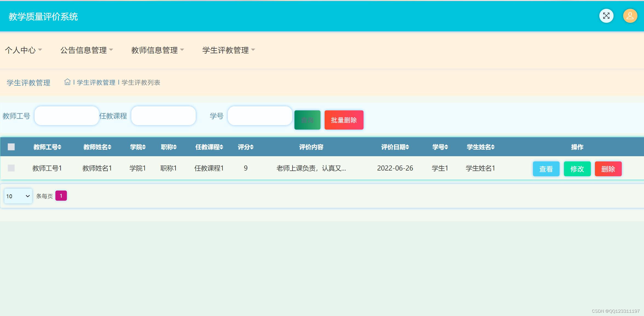Click the home icon in breadcrumb
Viewport: 644px width, 316px height.
tap(67, 82)
